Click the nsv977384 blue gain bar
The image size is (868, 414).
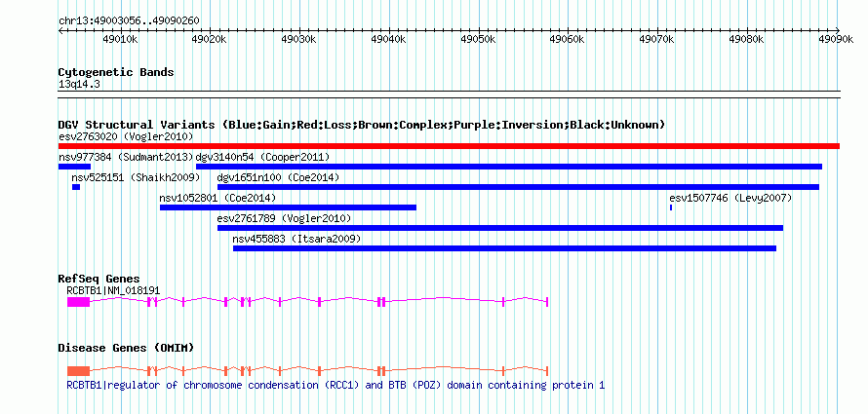[x=74, y=167]
